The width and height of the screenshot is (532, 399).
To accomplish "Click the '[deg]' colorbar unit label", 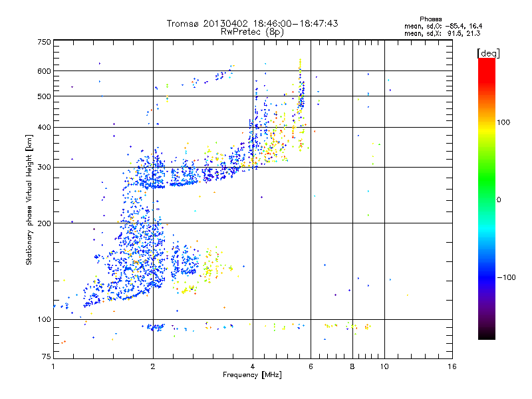I will 488,54.
